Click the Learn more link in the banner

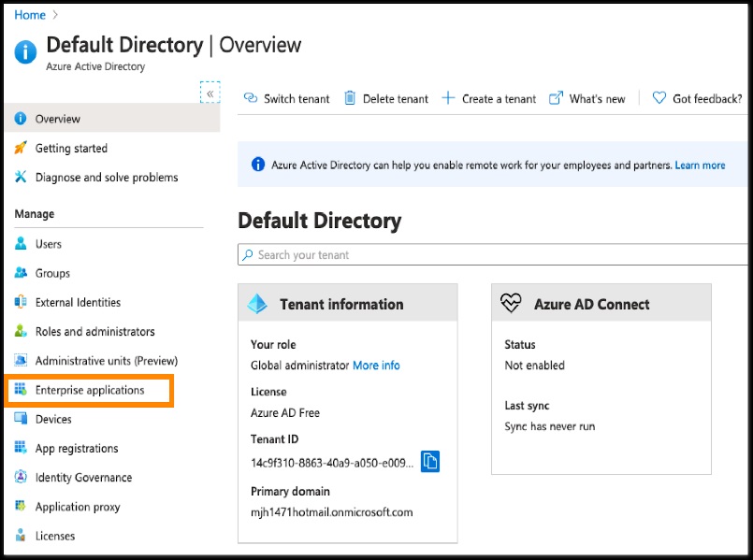click(700, 165)
